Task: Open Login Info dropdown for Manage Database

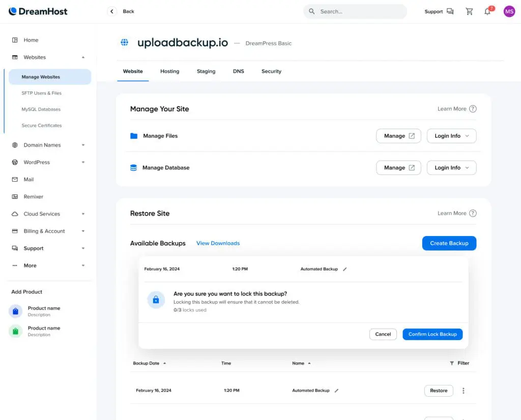Action: (451, 168)
